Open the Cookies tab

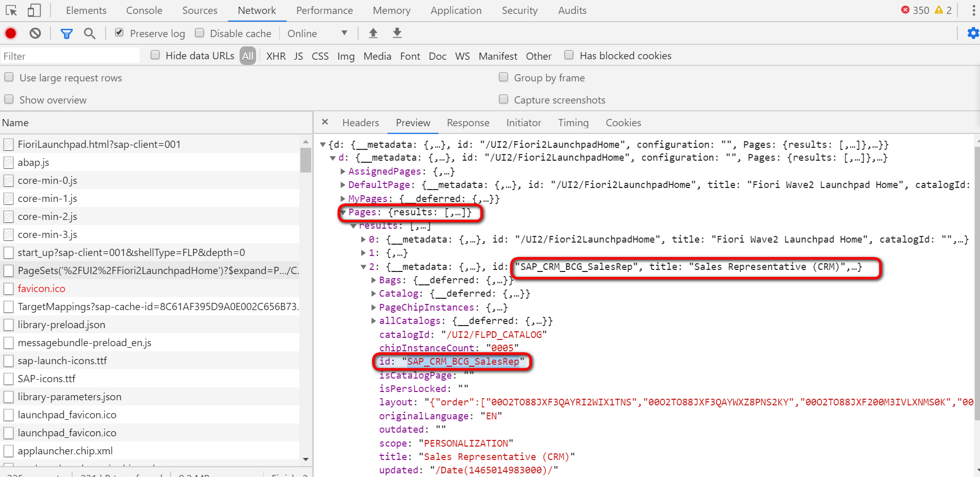pyautogui.click(x=623, y=123)
